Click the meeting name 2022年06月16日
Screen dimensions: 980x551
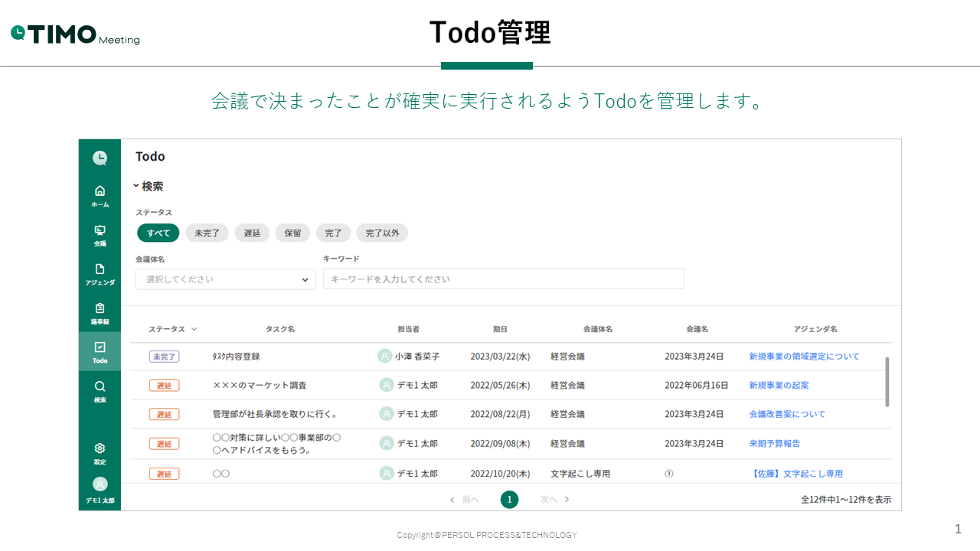[x=696, y=385]
